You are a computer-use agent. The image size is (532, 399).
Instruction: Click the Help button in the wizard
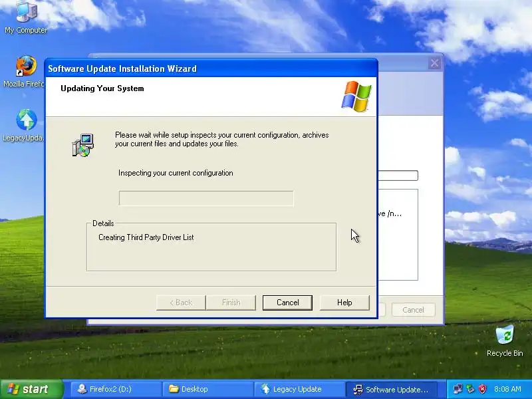(344, 303)
